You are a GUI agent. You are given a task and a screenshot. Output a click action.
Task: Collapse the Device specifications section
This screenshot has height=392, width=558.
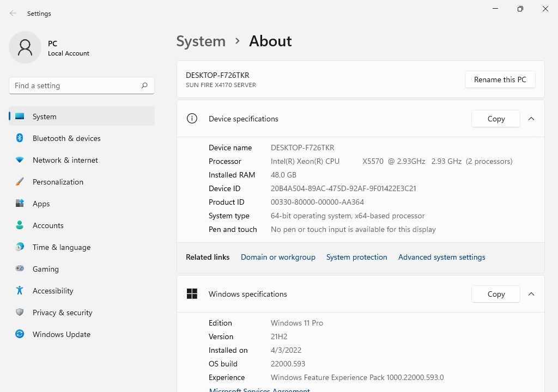pos(531,119)
